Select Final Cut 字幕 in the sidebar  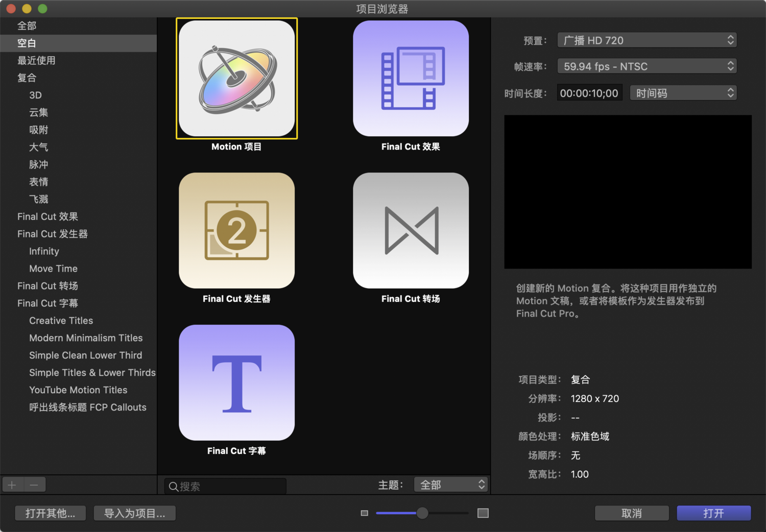[78, 304]
